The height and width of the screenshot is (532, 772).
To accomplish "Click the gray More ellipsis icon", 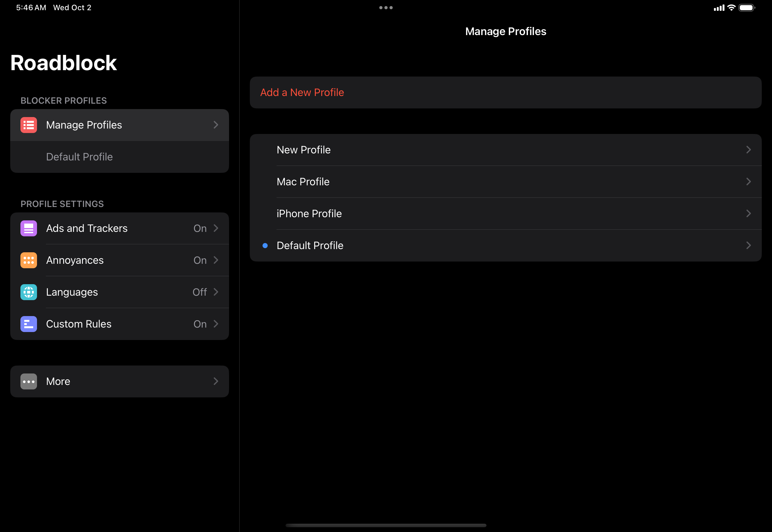I will [x=29, y=381].
